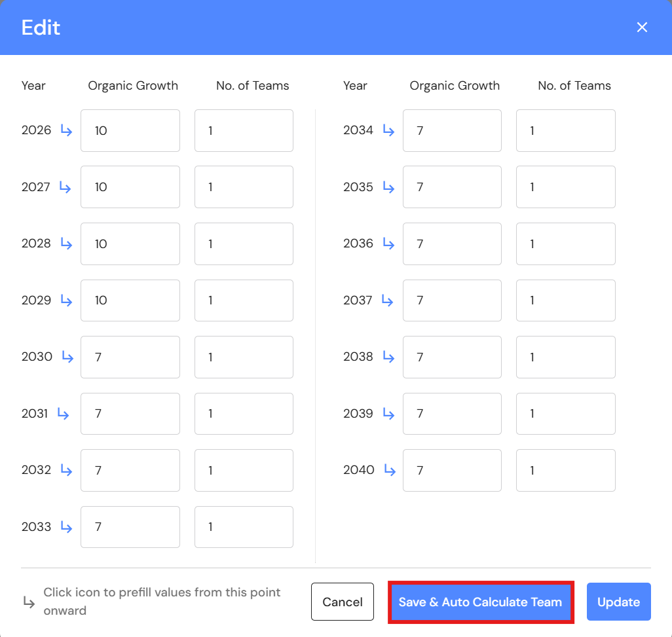
Task: Click the prefill arrow beside 2033
Action: [x=66, y=527]
